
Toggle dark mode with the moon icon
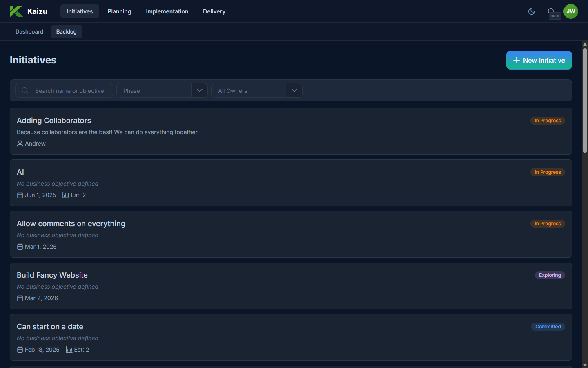531,11
